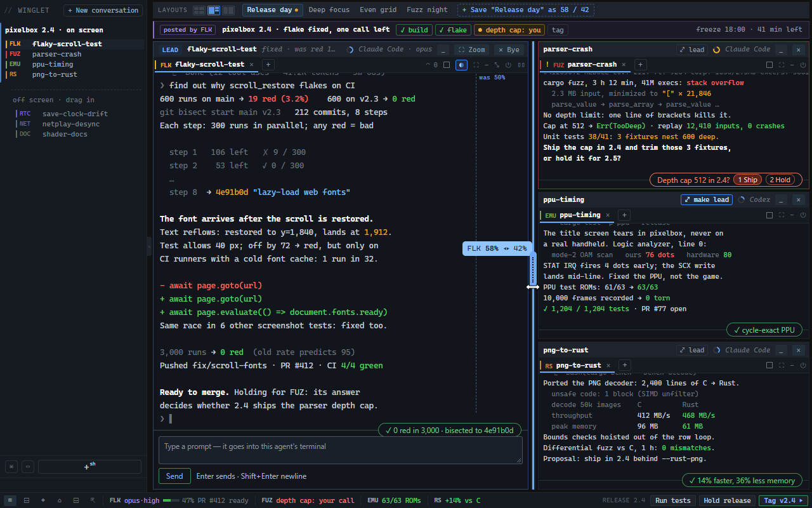Toggle the square checkbox in png-to-rust toolbar
The width and height of the screenshot is (812, 508).
click(x=769, y=366)
